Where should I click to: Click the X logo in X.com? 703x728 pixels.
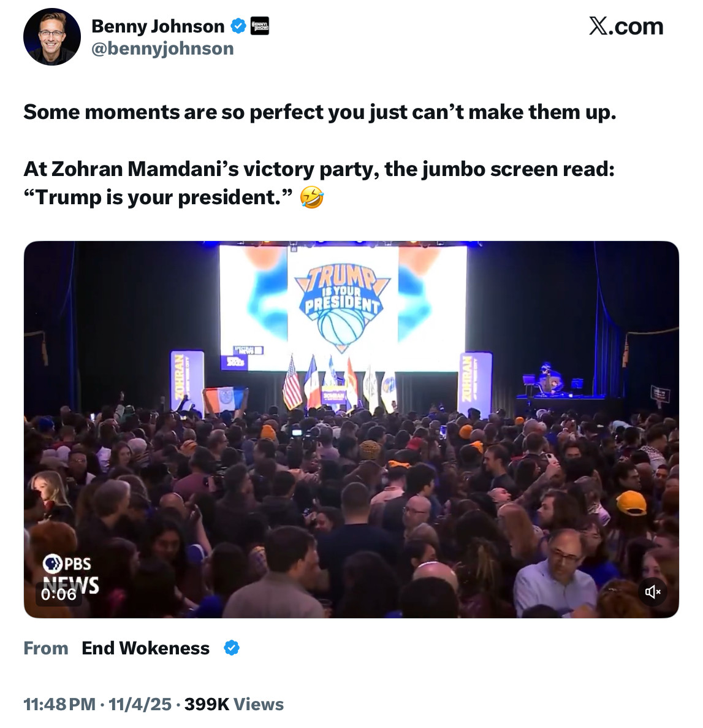598,26
